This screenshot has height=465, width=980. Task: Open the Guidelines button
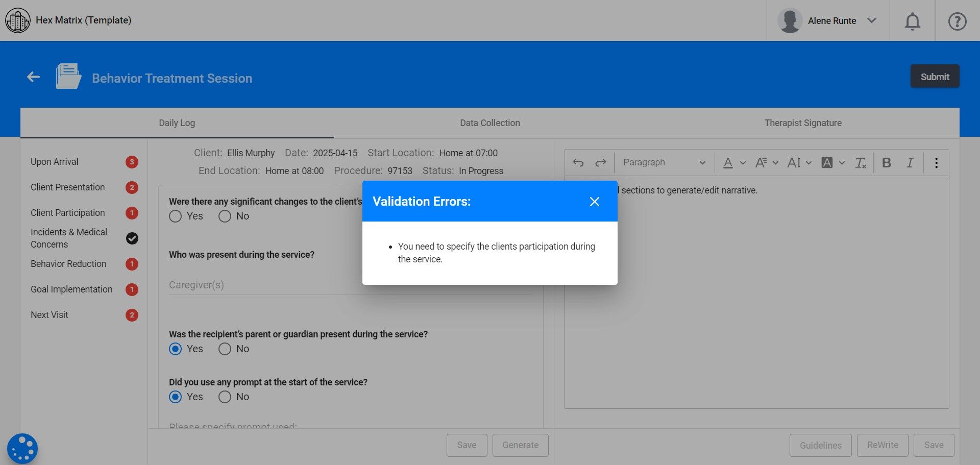[x=820, y=445]
